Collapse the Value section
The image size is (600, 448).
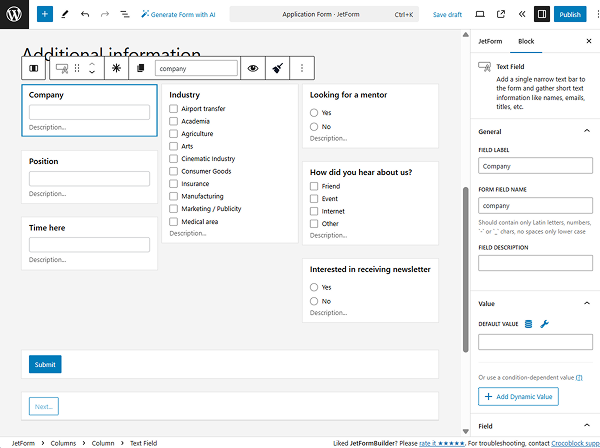point(587,303)
